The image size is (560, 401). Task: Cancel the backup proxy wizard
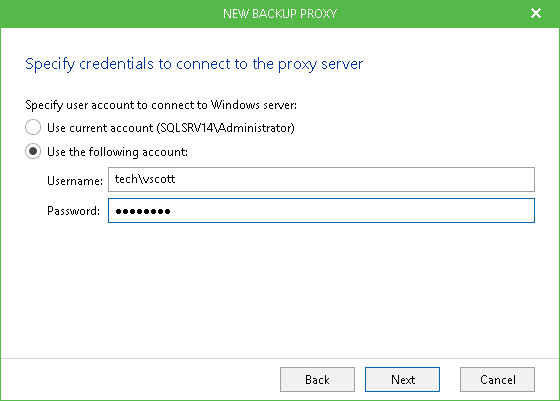coord(497,379)
